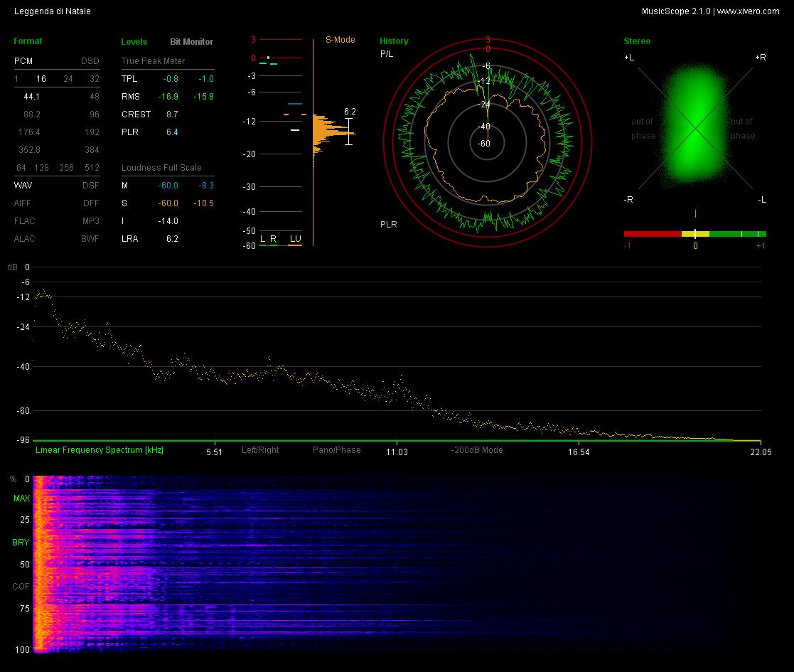Click the Format panel heading
This screenshot has width=794, height=672.
click(28, 41)
